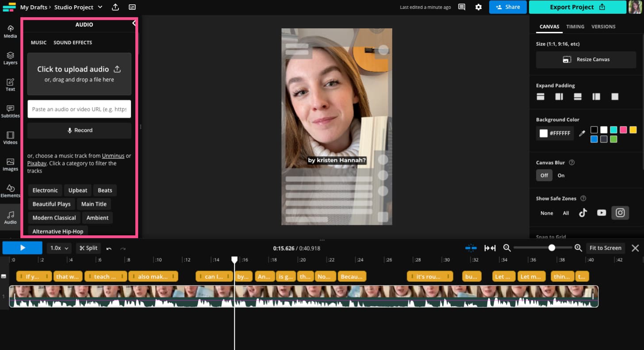Viewport: 644px width, 350px height.
Task: Go to My Drafts breadcrumb
Action: 34,7
